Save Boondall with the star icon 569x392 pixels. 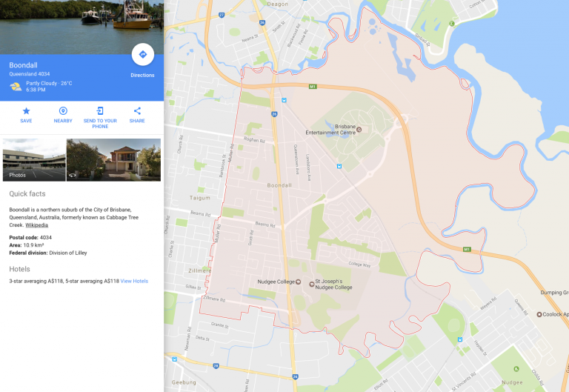pyautogui.click(x=26, y=110)
